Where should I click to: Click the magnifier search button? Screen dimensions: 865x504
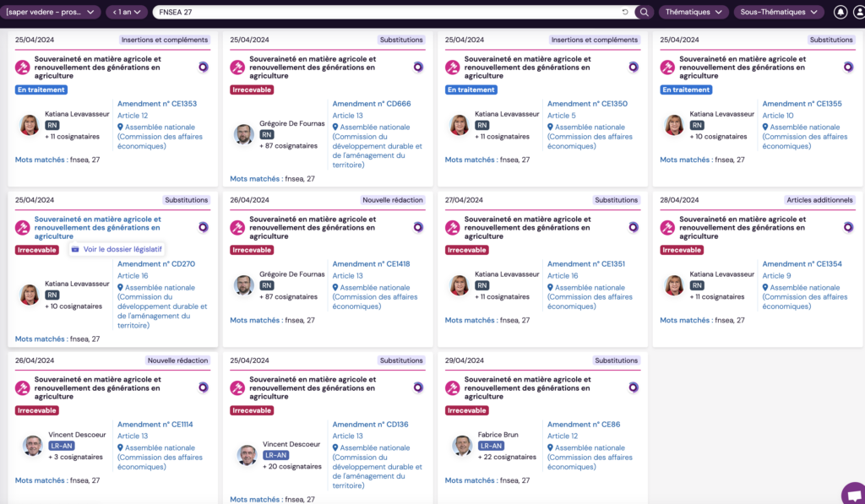[x=644, y=12]
